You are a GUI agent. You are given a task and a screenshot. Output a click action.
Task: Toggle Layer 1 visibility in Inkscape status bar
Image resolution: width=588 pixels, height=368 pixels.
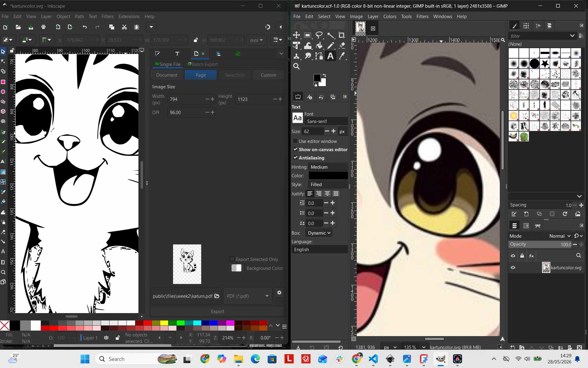(x=106, y=338)
